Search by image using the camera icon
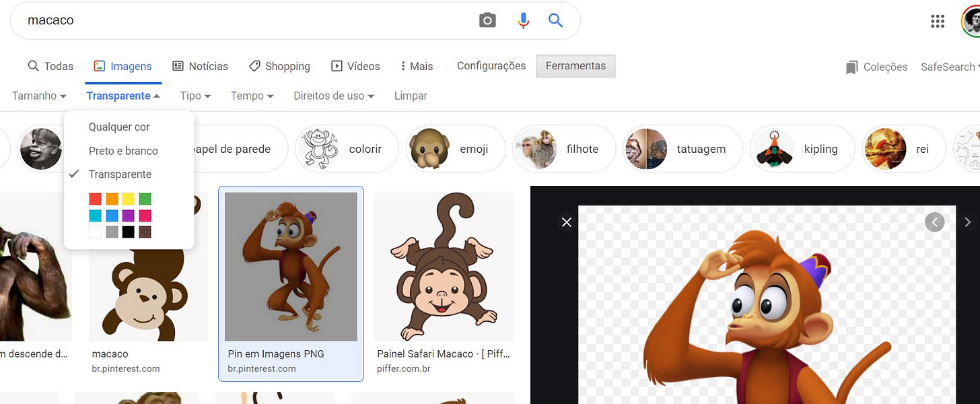 coord(487,20)
